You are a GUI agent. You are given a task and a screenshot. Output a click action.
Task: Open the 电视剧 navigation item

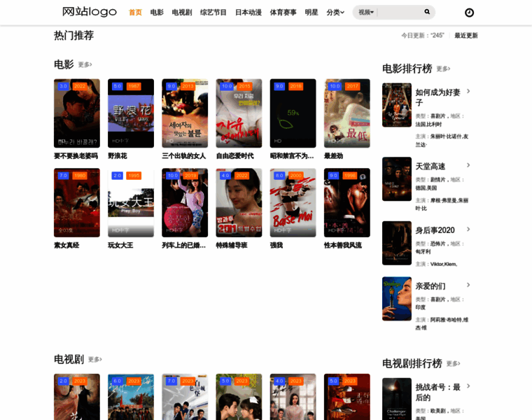click(182, 13)
